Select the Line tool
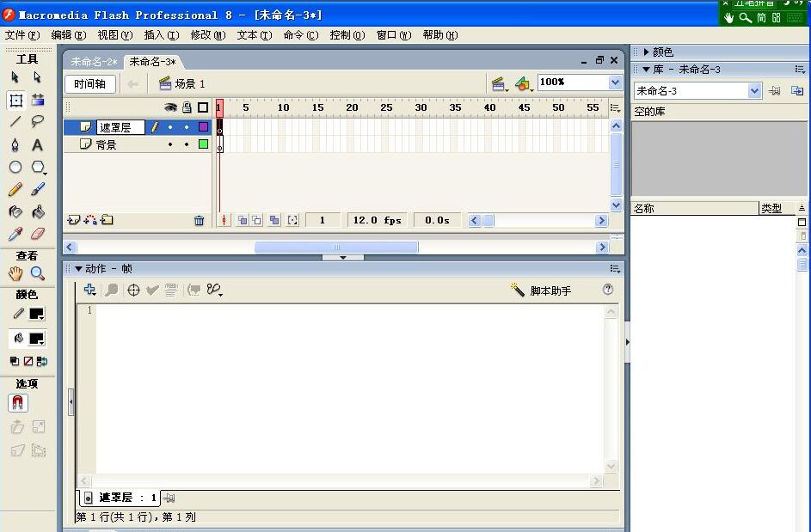The width and height of the screenshot is (811, 532). (x=15, y=121)
